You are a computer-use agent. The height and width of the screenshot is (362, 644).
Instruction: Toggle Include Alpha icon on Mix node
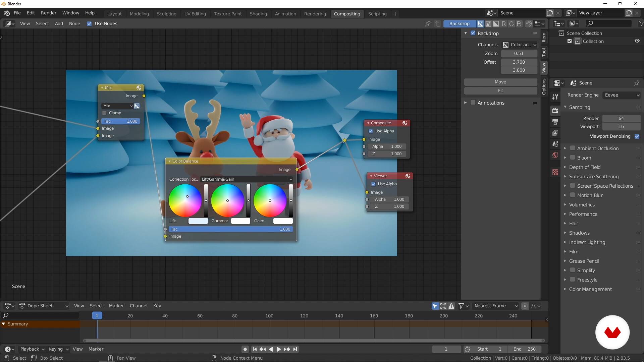(137, 106)
